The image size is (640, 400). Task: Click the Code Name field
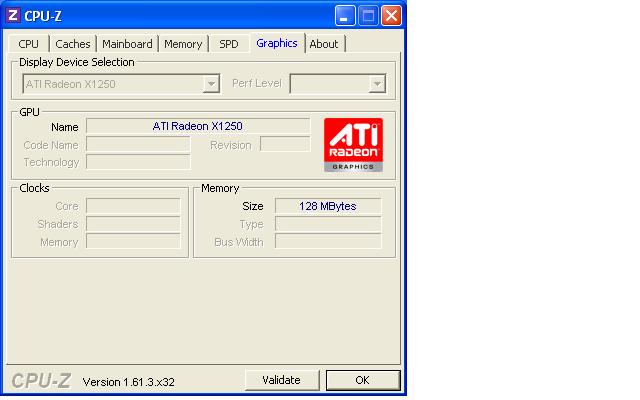[138, 144]
